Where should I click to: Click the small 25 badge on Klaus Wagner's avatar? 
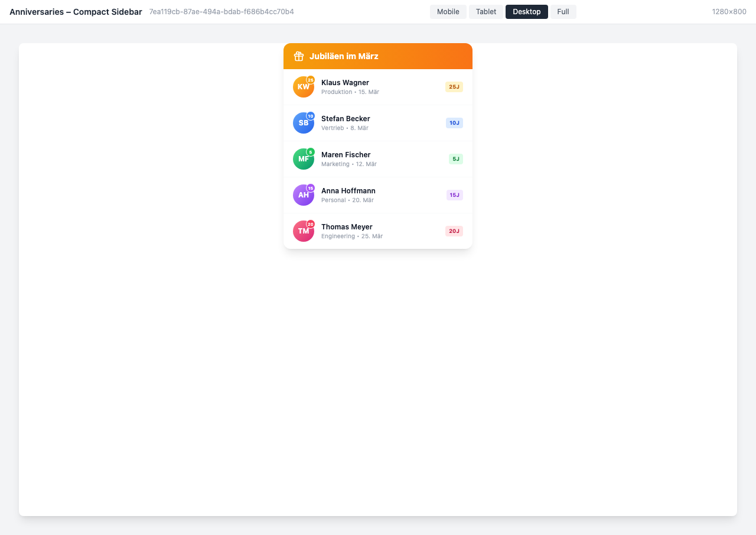point(309,79)
